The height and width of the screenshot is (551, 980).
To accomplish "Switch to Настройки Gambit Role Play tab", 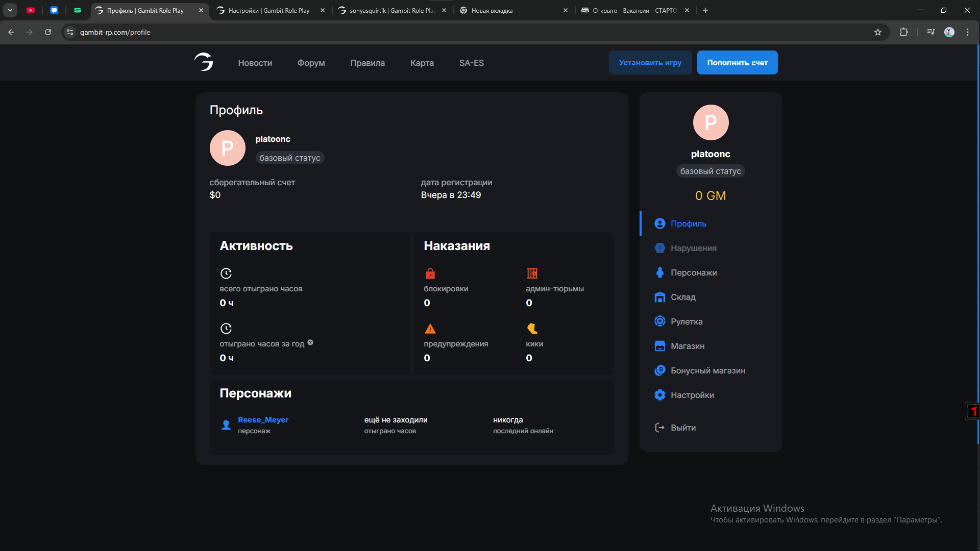I will pos(269,10).
